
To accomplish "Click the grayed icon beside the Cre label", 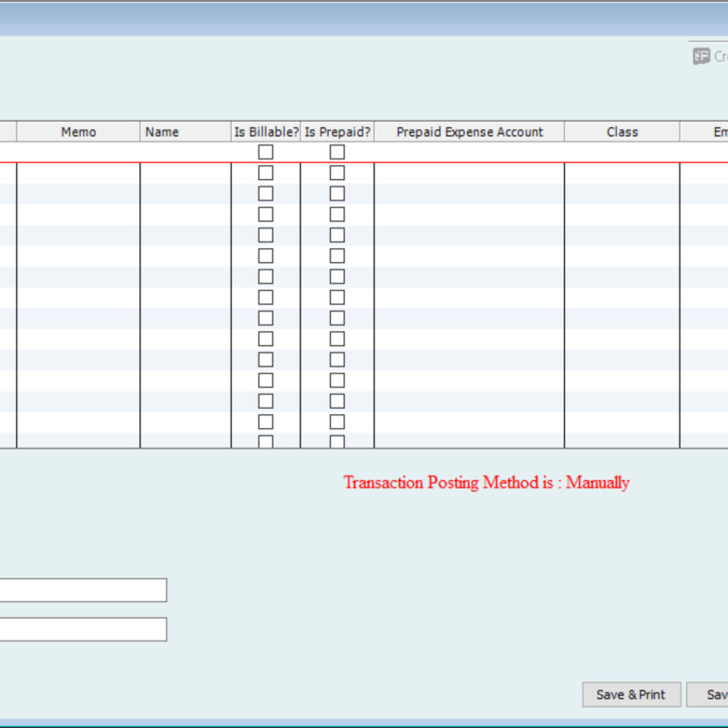I will [x=701, y=56].
